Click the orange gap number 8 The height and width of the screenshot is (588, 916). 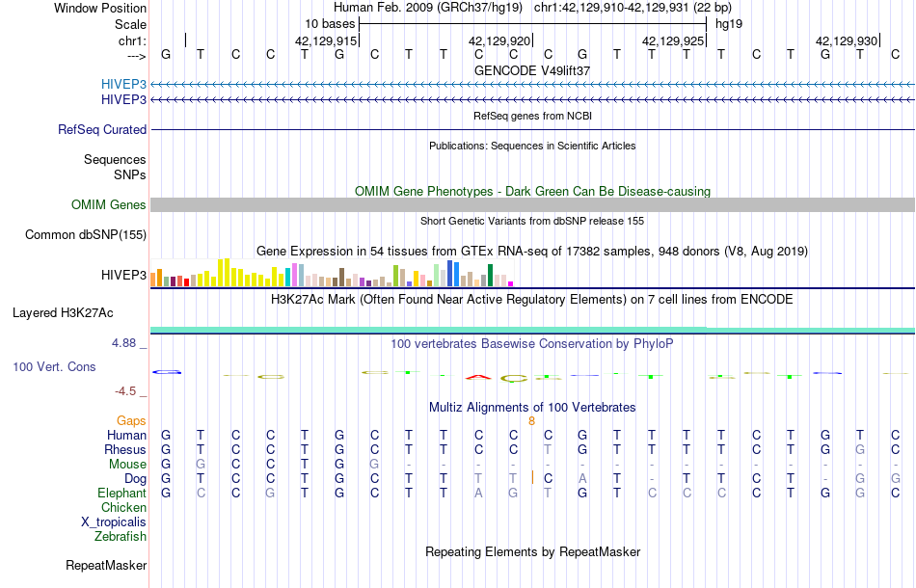click(531, 421)
